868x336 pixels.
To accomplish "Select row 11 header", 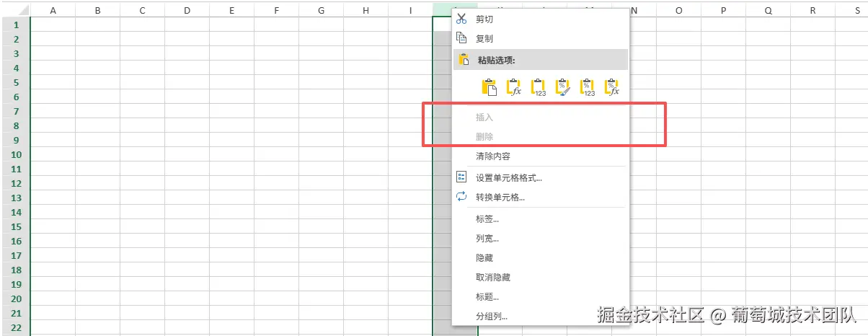I will pyautogui.click(x=15, y=169).
